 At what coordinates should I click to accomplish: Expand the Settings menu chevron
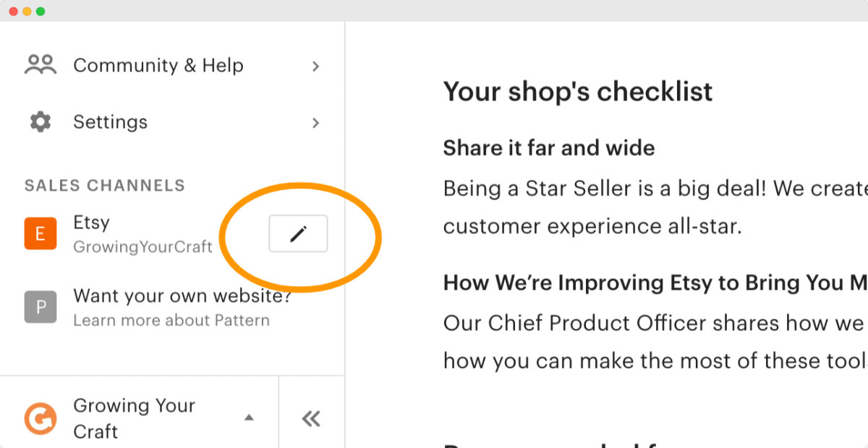(x=315, y=123)
